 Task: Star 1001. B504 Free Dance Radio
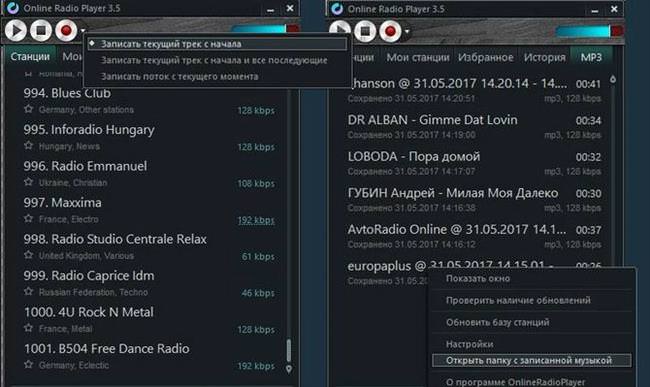pyautogui.click(x=28, y=365)
